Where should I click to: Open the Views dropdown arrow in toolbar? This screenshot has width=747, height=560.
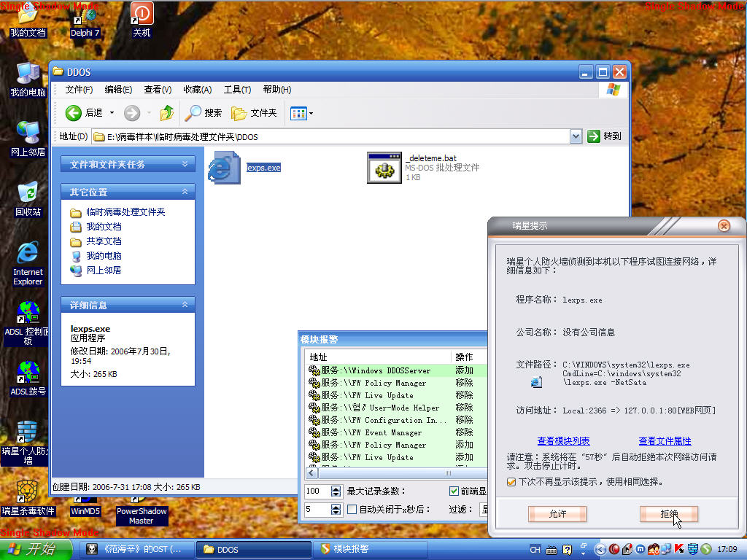point(311,113)
